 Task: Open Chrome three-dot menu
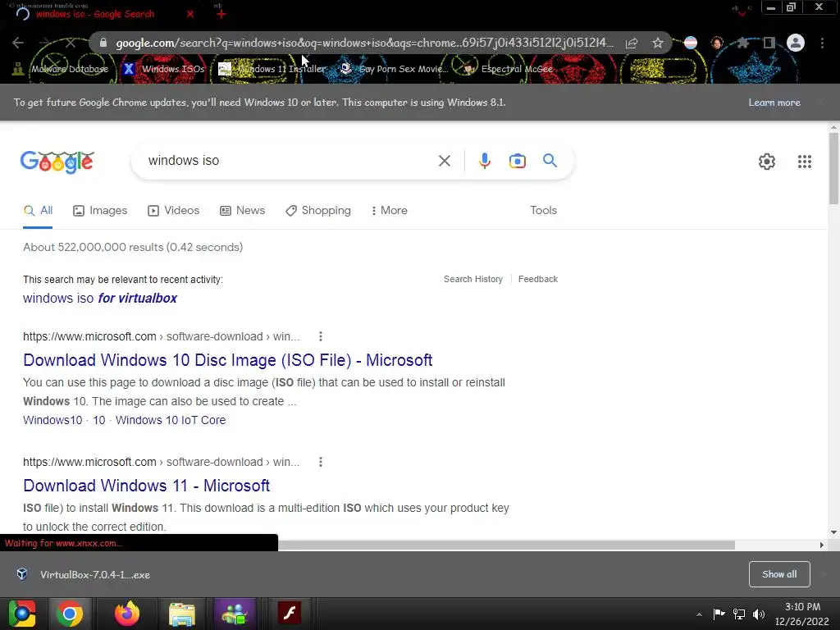click(822, 43)
